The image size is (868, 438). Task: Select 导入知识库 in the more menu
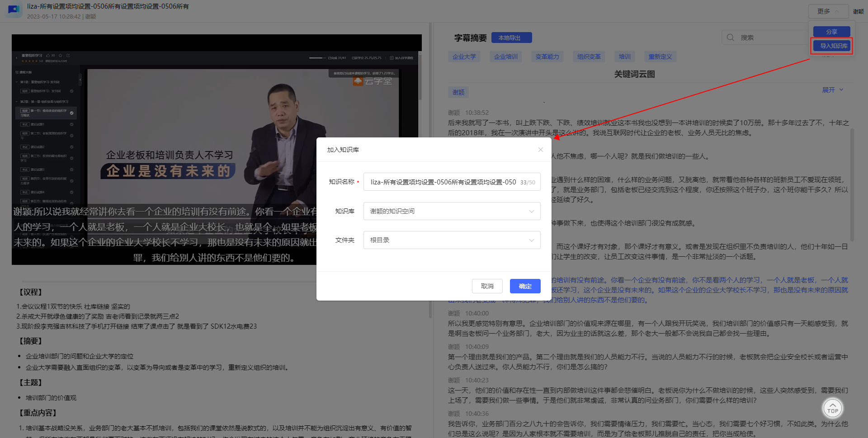pos(831,46)
